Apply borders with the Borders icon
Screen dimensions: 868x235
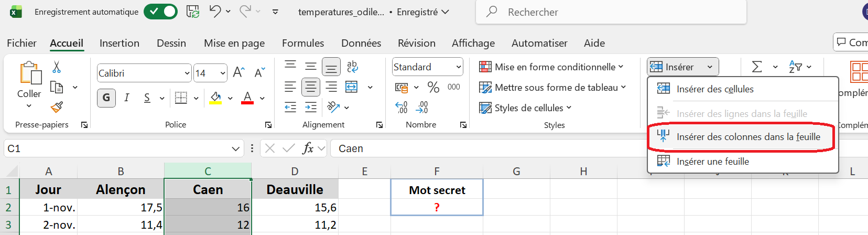point(181,98)
